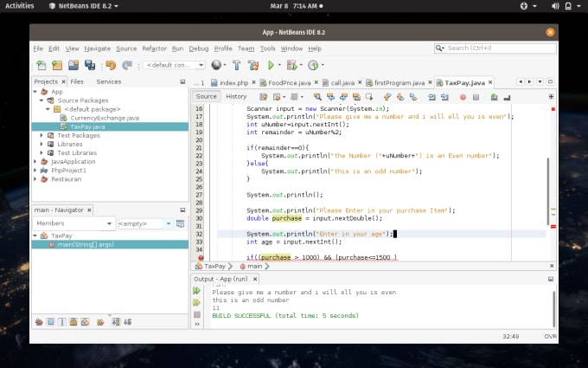Click the Build Project hammer icon
This screenshot has height=368, width=588.
tap(237, 65)
